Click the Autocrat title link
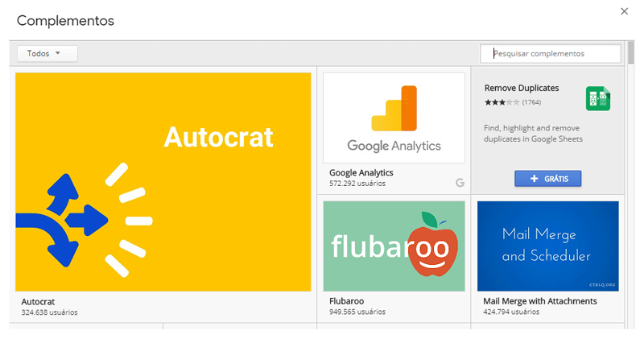This screenshot has height=339, width=644. tap(37, 301)
